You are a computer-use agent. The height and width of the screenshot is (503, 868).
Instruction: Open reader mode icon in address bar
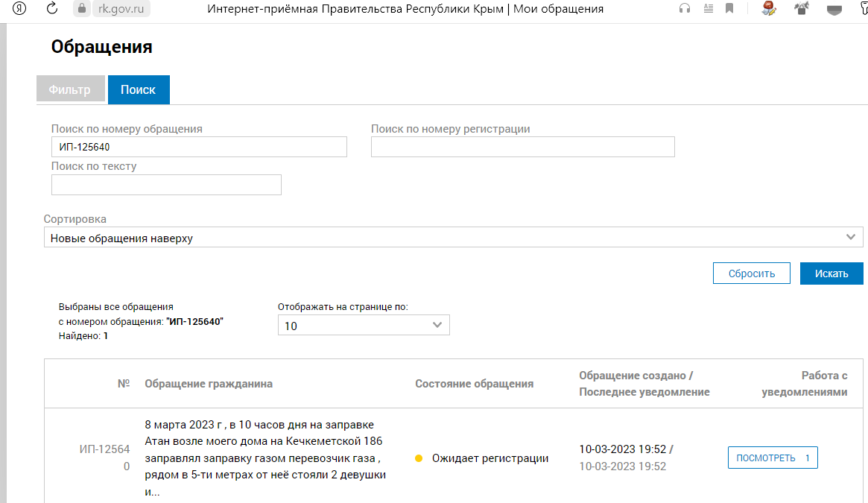click(x=708, y=9)
